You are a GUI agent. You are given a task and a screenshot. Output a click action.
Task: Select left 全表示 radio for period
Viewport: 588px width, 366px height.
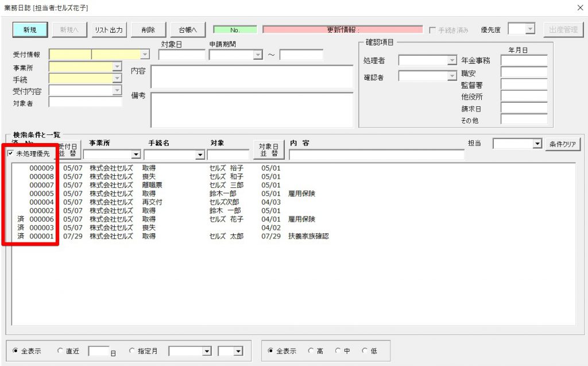coord(16,350)
